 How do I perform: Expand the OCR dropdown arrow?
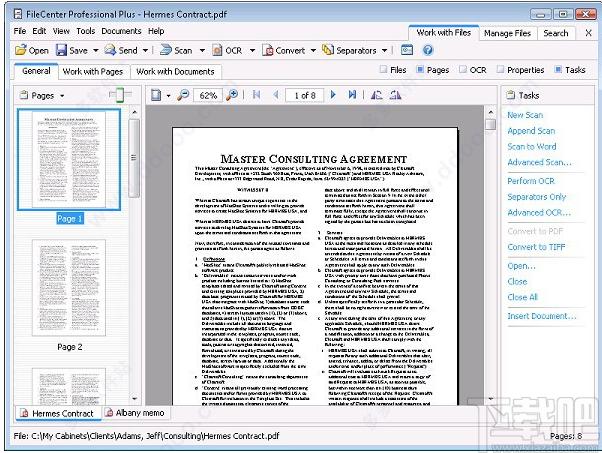[252, 51]
